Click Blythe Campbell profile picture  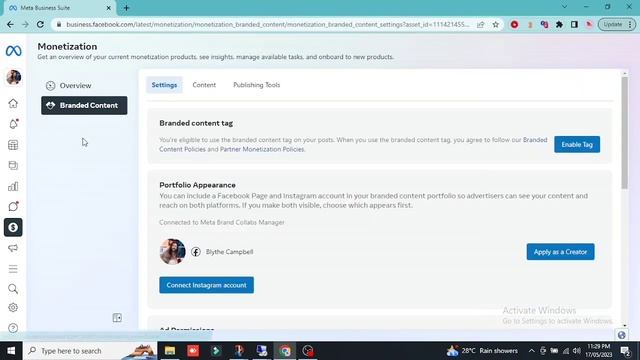point(173,251)
